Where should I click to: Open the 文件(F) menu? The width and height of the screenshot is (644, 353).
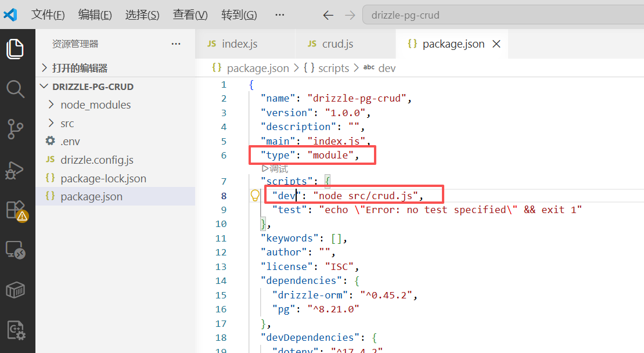click(x=48, y=15)
